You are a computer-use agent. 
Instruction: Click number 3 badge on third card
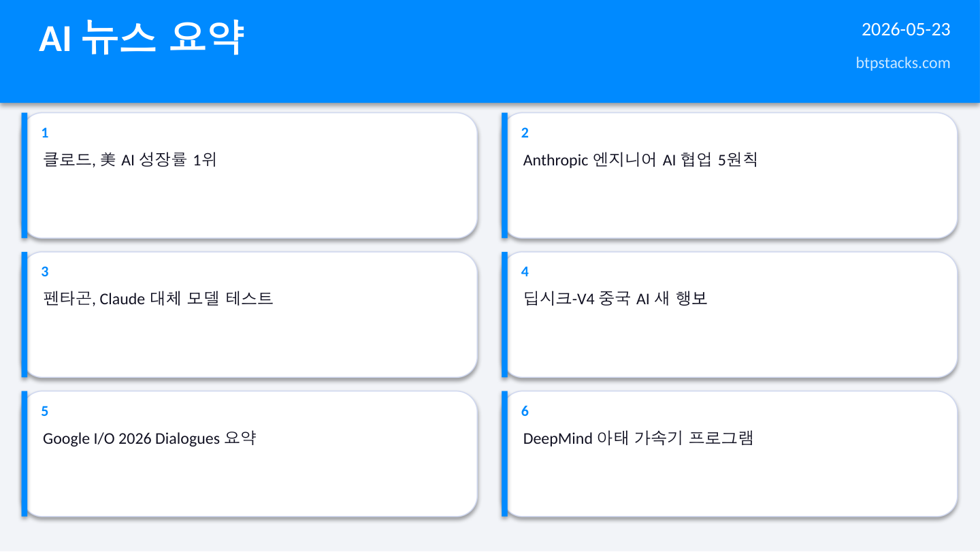45,272
